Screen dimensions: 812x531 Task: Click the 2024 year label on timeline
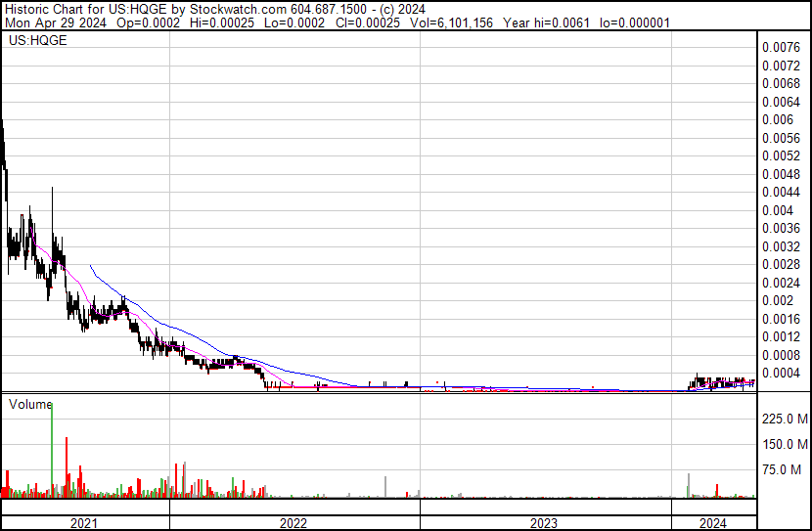click(713, 523)
